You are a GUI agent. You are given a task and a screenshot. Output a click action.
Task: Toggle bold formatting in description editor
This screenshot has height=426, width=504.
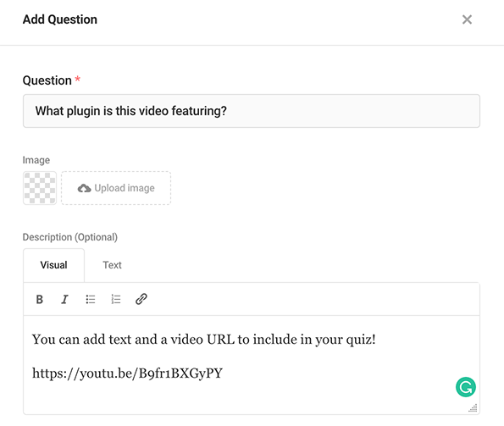(x=40, y=300)
